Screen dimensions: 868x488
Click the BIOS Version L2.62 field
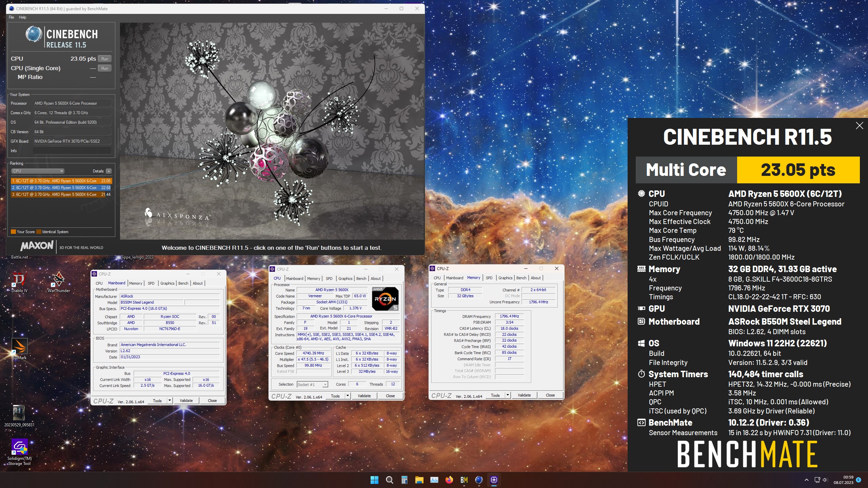[170, 351]
